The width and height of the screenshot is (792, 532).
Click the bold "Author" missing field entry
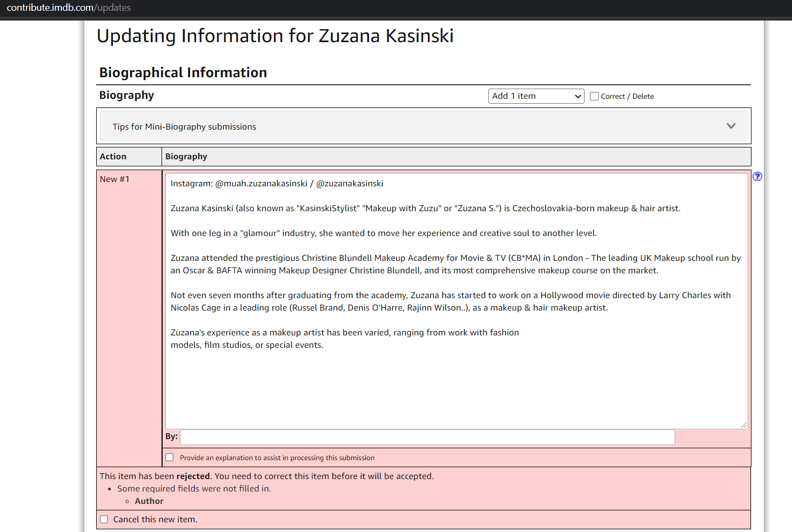pos(149,501)
